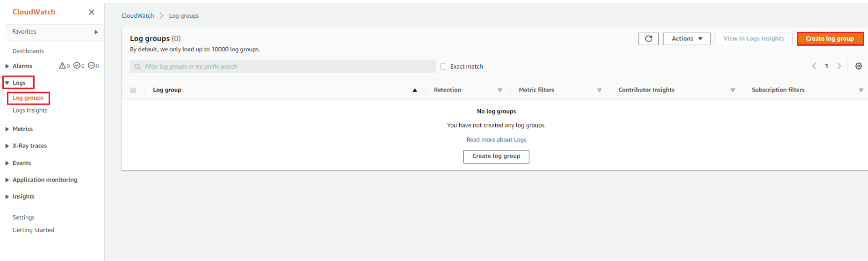Click Log group column header

click(167, 90)
